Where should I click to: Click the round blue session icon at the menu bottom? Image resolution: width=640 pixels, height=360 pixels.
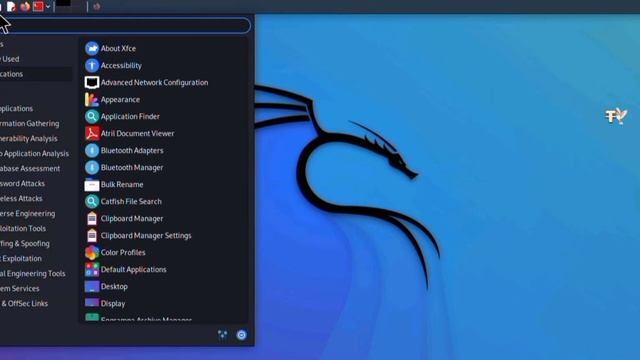[241, 335]
